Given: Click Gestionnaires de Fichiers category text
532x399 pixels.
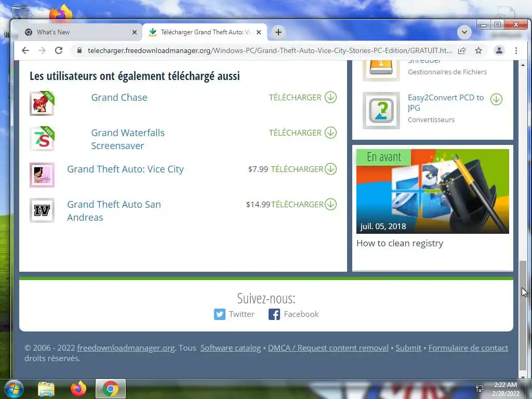Looking at the screenshot, I should click(x=447, y=72).
